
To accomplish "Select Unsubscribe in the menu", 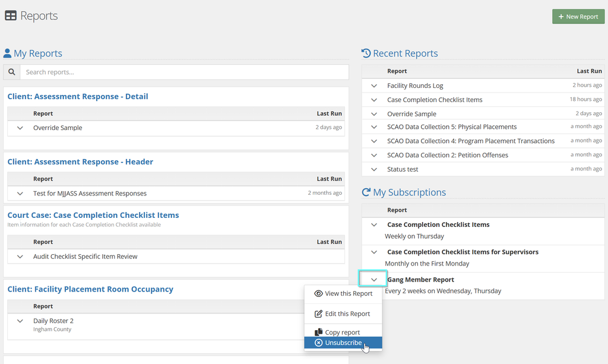I will click(343, 343).
